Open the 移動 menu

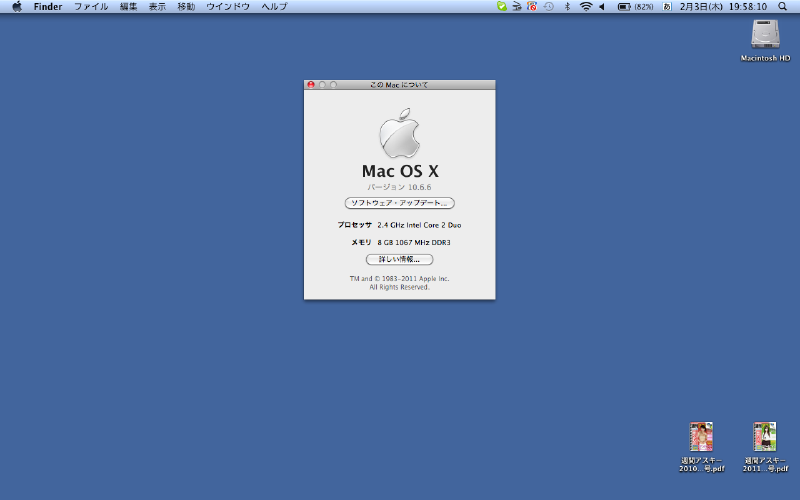186,7
